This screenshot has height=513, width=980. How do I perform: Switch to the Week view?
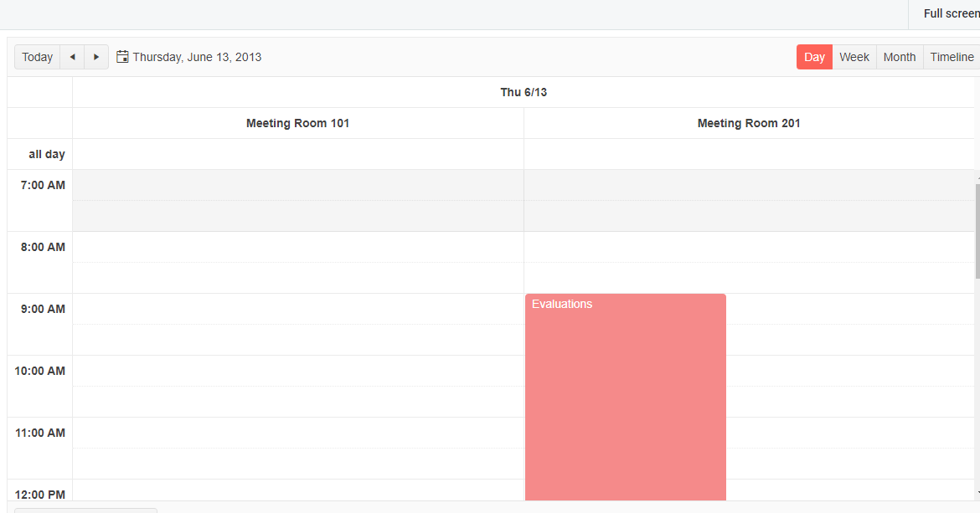(854, 57)
